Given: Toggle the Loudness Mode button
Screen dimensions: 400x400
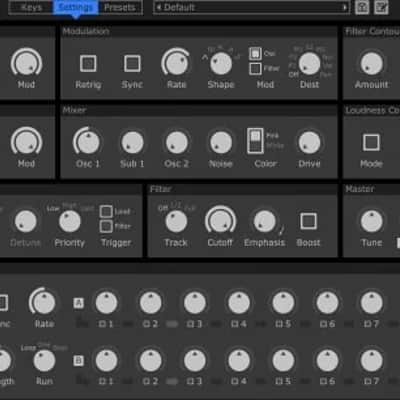Looking at the screenshot, I should (x=371, y=142).
